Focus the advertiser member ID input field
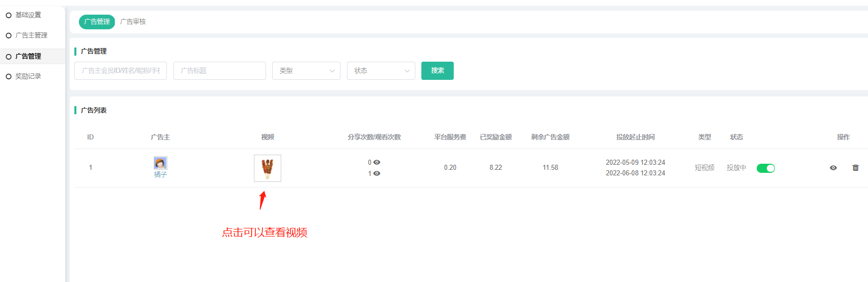 [120, 71]
